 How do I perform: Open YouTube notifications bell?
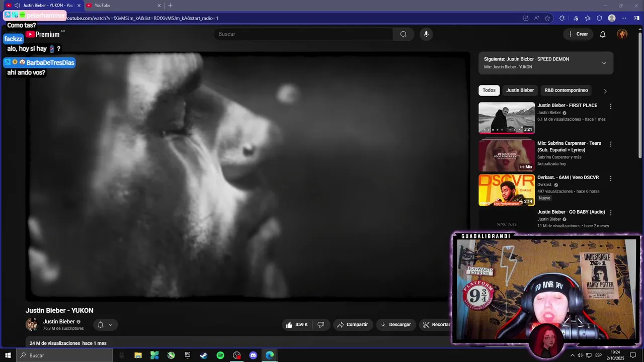click(x=603, y=34)
